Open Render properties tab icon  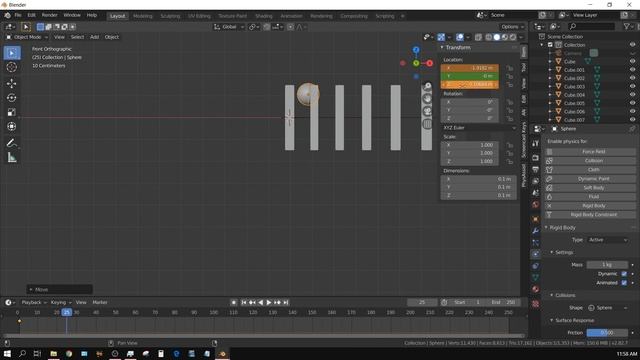tap(536, 158)
